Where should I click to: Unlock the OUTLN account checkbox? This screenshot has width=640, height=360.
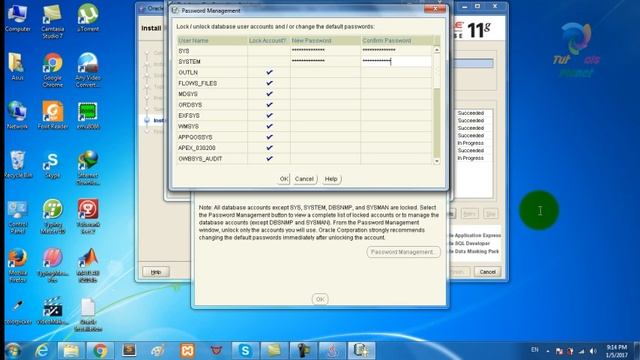(269, 72)
